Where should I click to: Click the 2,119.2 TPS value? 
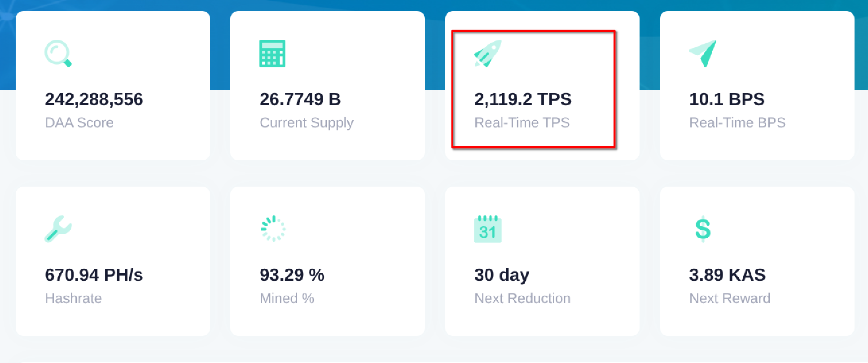point(523,99)
